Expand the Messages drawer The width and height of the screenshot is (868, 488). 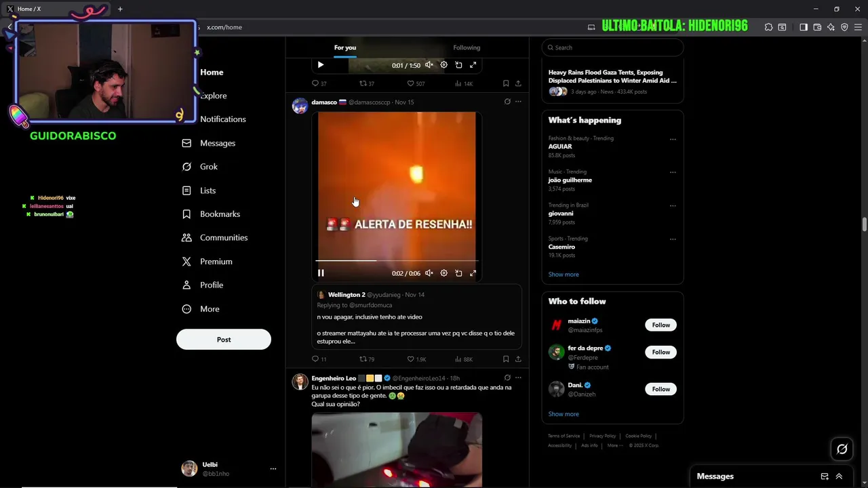pos(839,476)
